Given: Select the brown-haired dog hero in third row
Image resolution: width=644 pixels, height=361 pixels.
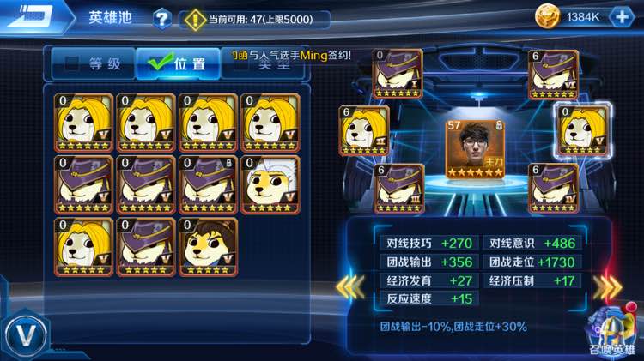Looking at the screenshot, I should 209,247.
